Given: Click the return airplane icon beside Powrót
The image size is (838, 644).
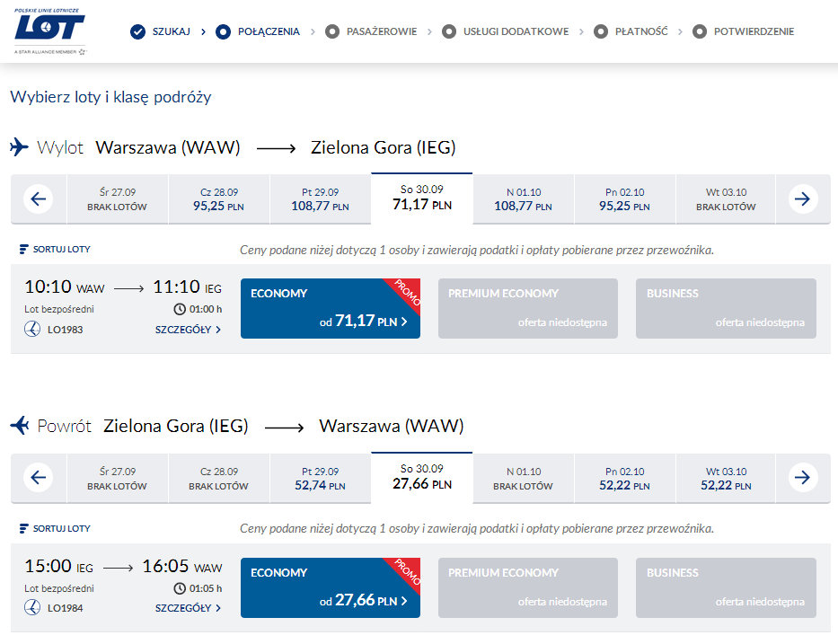Looking at the screenshot, I should (20, 426).
